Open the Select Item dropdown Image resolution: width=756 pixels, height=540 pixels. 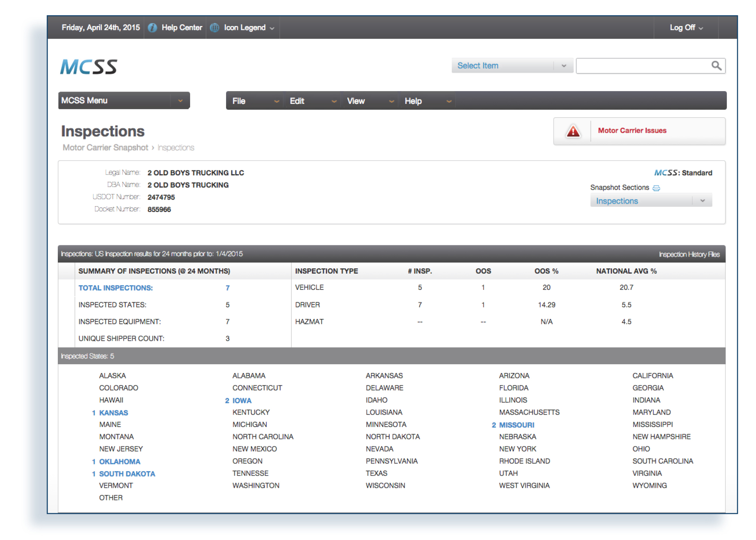click(x=512, y=66)
